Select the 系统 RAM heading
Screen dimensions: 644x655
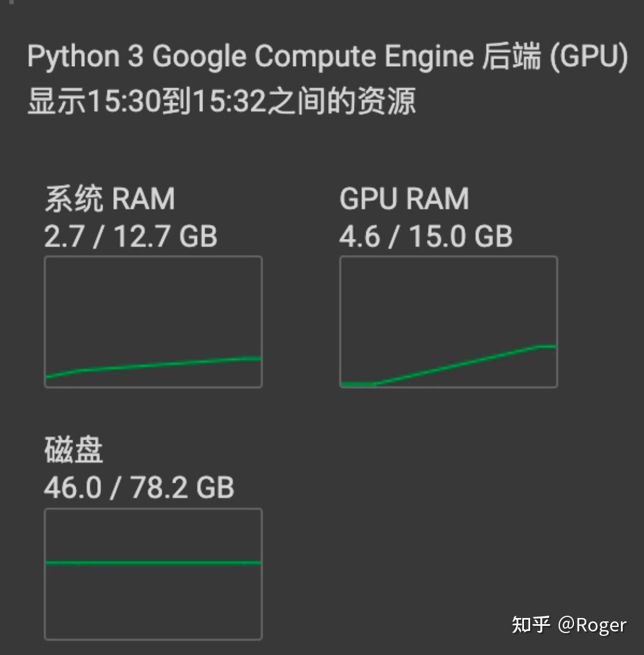[110, 199]
